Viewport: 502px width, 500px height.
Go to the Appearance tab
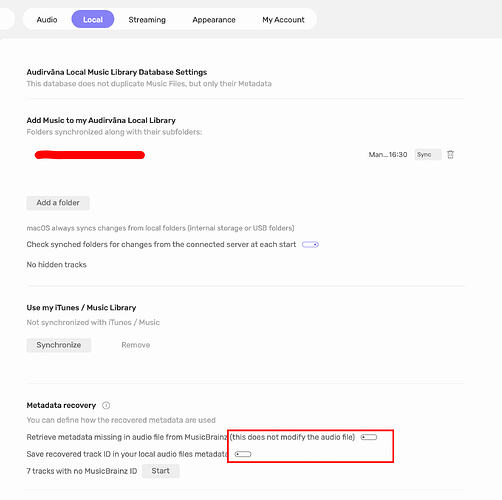(214, 20)
